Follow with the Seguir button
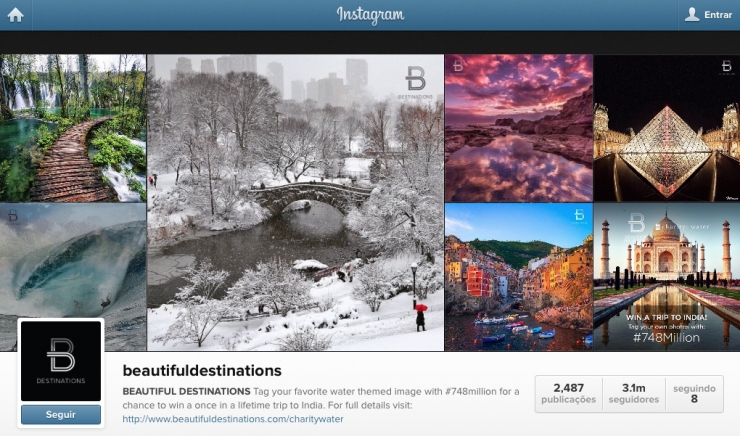740x436 pixels. (x=61, y=414)
